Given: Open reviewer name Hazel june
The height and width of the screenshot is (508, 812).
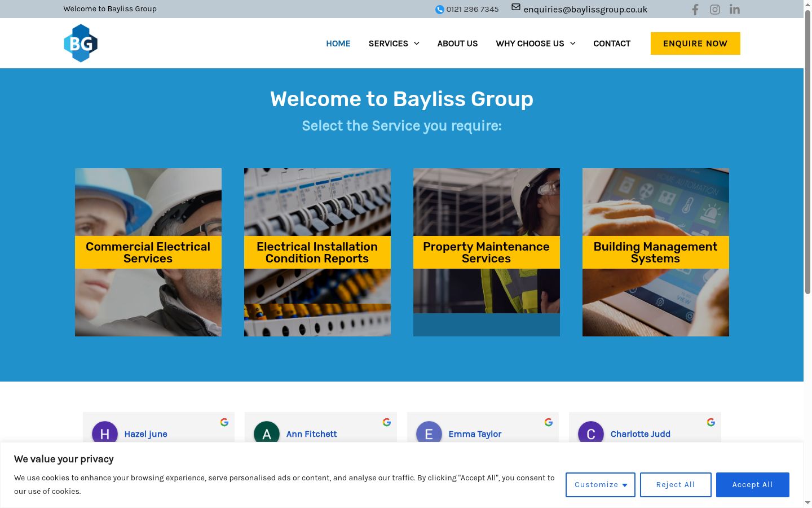Looking at the screenshot, I should [x=145, y=434].
